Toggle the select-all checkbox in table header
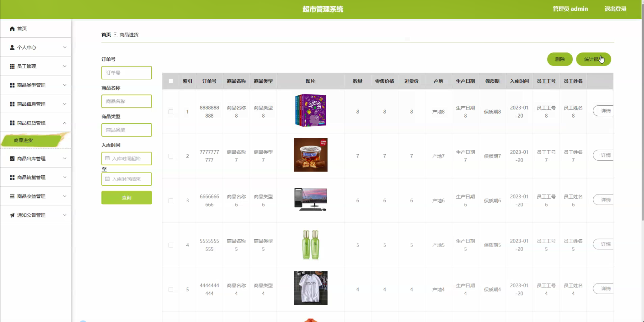The image size is (644, 322). click(171, 81)
